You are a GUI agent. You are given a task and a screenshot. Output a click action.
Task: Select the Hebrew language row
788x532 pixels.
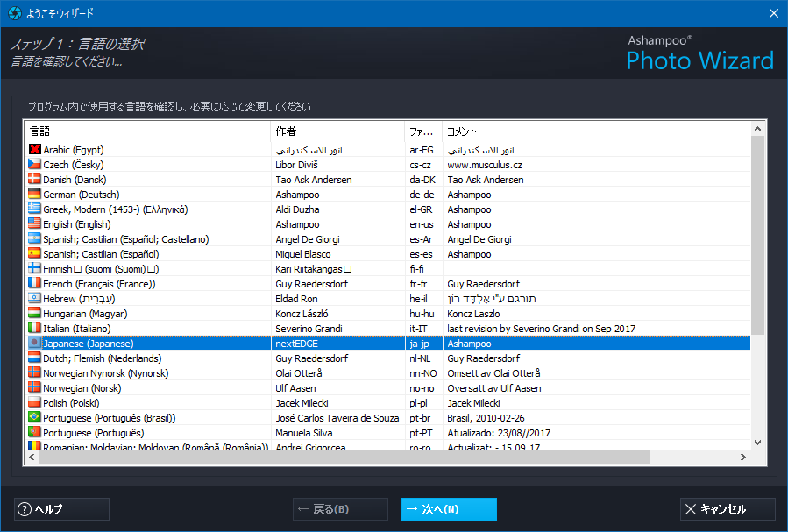[387, 299]
